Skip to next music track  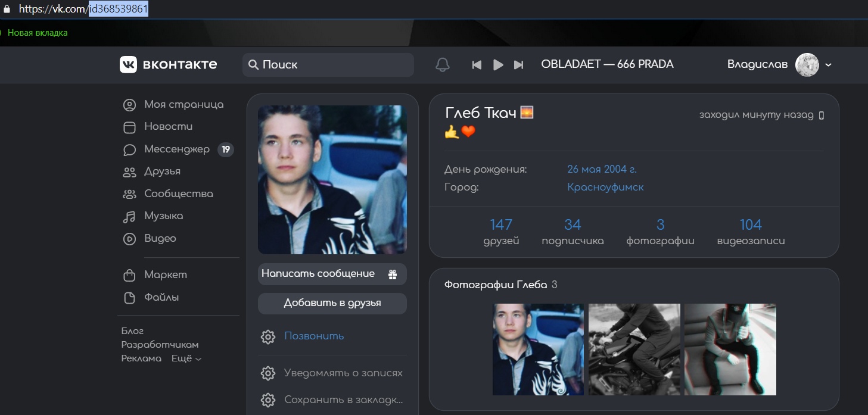click(519, 65)
